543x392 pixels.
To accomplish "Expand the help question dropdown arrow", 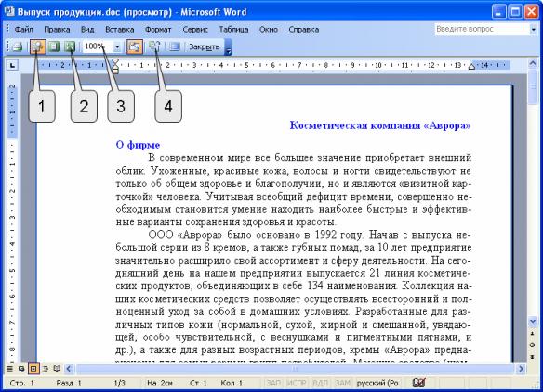I will click(534, 30).
